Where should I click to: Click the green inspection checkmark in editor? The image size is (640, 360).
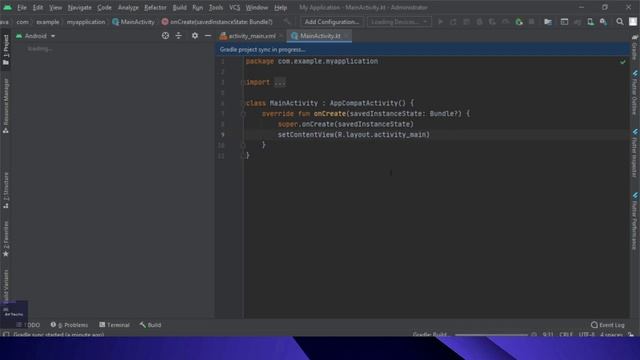622,62
